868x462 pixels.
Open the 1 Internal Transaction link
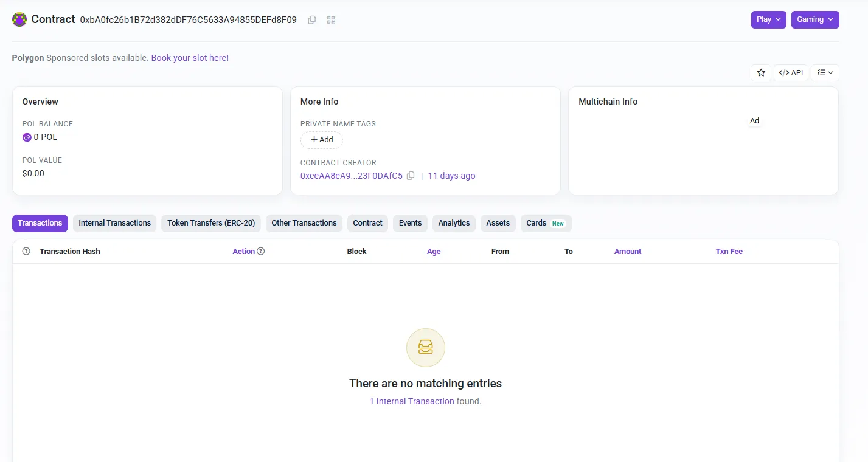pyautogui.click(x=412, y=401)
